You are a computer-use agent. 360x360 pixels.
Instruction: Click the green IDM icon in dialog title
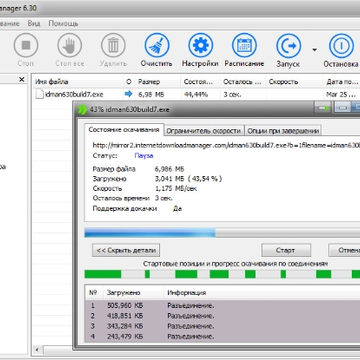coord(82,109)
